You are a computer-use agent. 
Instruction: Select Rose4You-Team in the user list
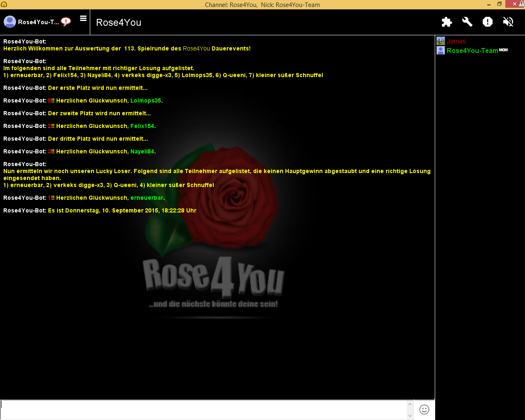(x=472, y=51)
